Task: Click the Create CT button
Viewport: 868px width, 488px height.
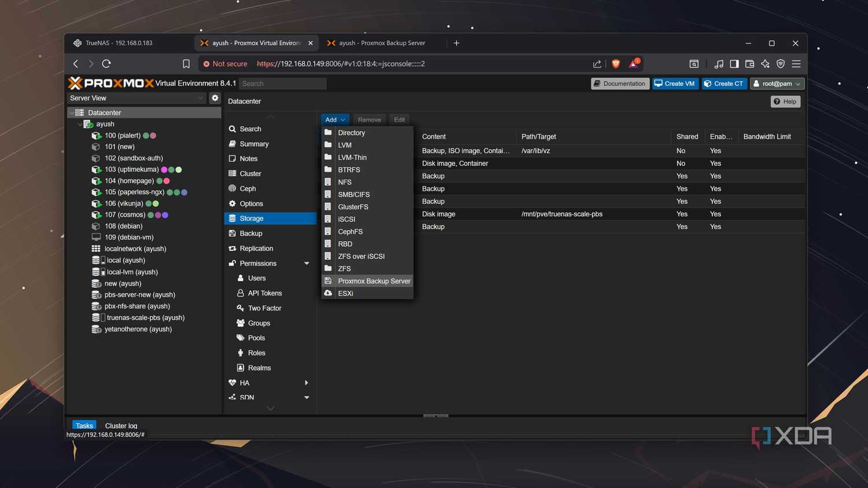Action: [x=724, y=83]
